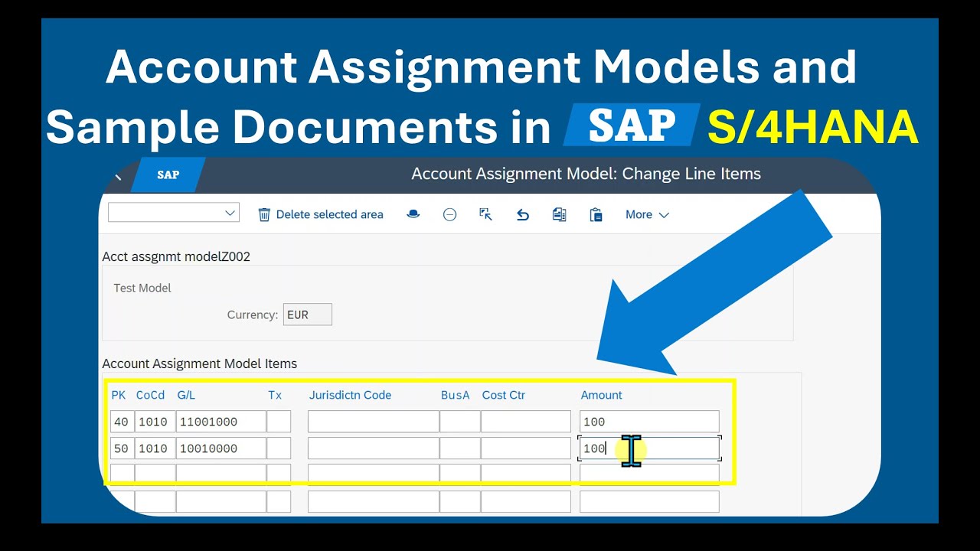Click the Account Assignment Model: Change Line Items title

coord(586,174)
